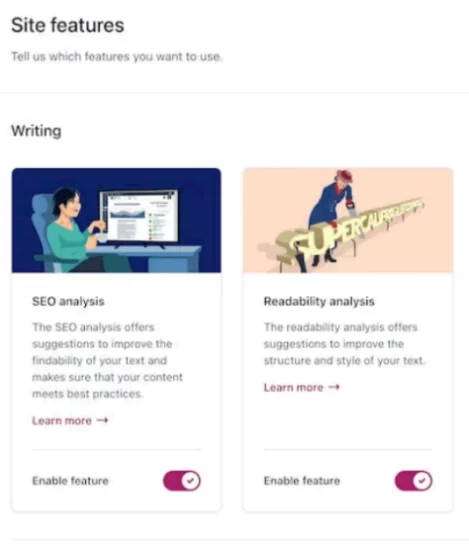
Task: Disable the SEO analysis feature toggle
Action: 182,480
